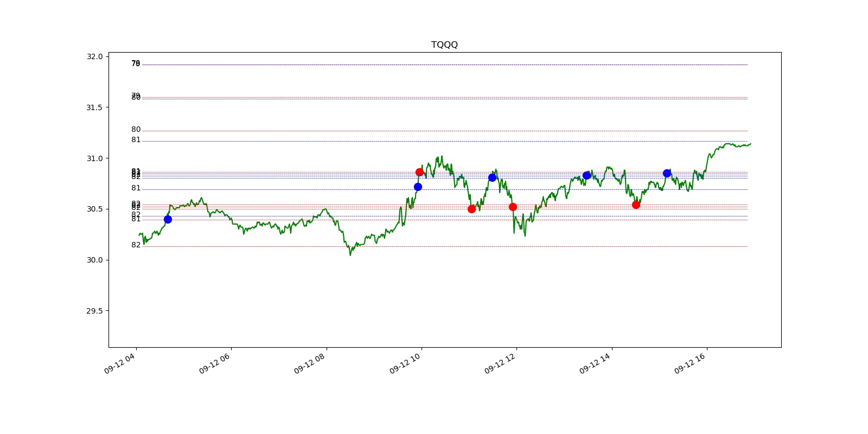Click the blue marker before 09-12 14

click(586, 175)
